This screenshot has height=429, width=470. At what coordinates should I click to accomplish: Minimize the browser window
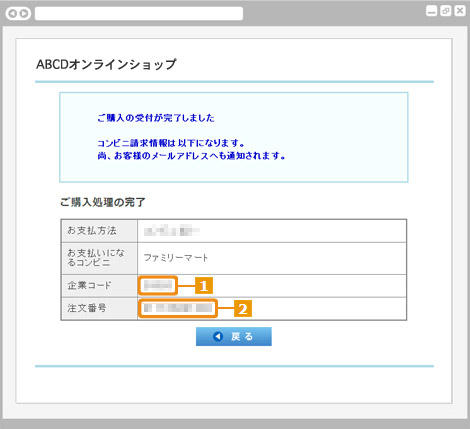[x=432, y=11]
